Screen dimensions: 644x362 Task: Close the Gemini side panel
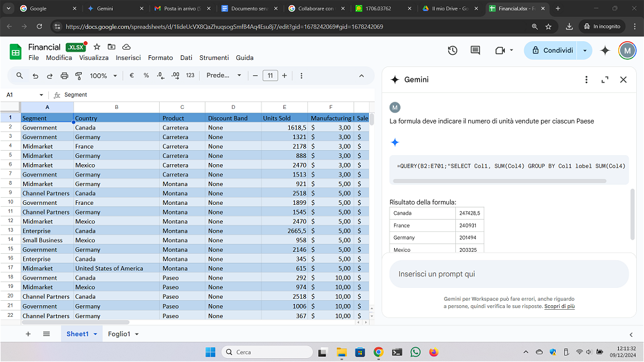click(623, 80)
